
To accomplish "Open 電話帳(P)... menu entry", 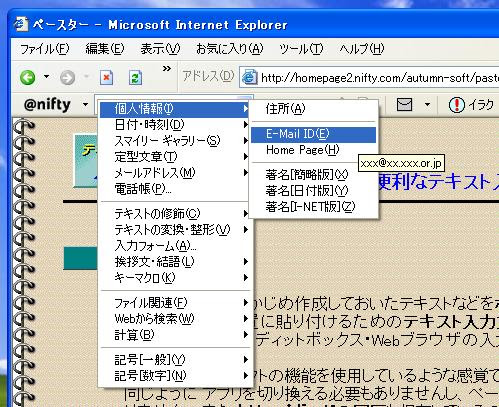I will coord(175,189).
